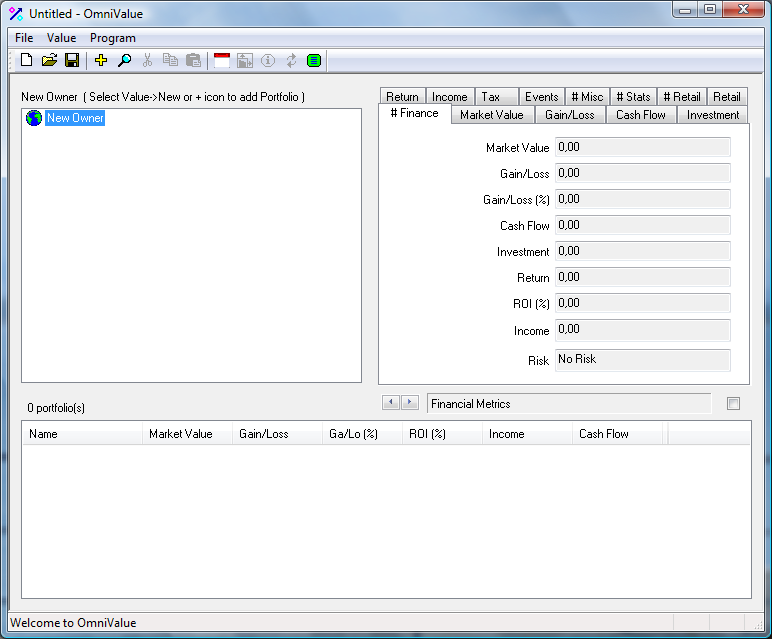Screen dimensions: 772x639
Task: Click the Investment value field
Action: (643, 252)
